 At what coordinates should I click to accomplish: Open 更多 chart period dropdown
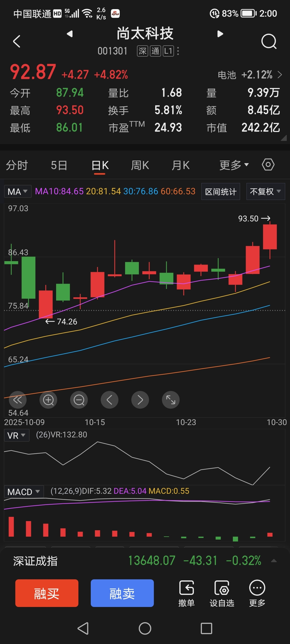click(x=234, y=165)
